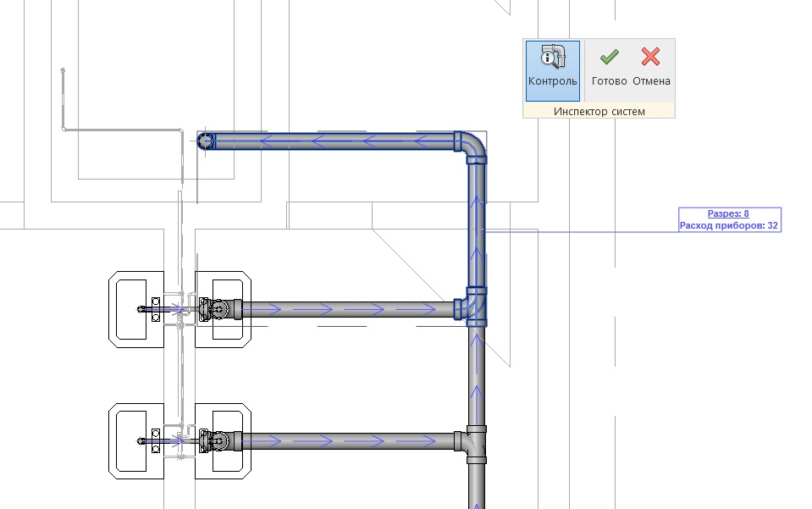
Task: Select the upper horizontal highlighted pipe
Action: [x=334, y=141]
